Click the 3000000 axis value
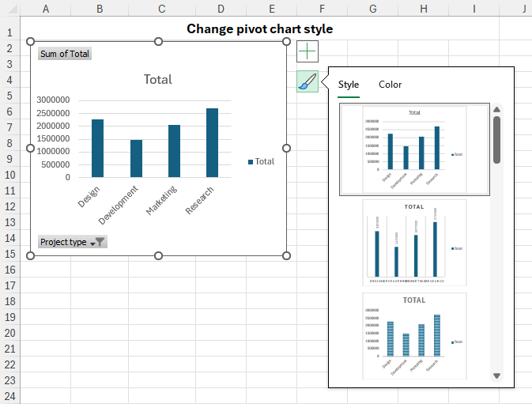The height and width of the screenshot is (404, 532). pyautogui.click(x=53, y=100)
